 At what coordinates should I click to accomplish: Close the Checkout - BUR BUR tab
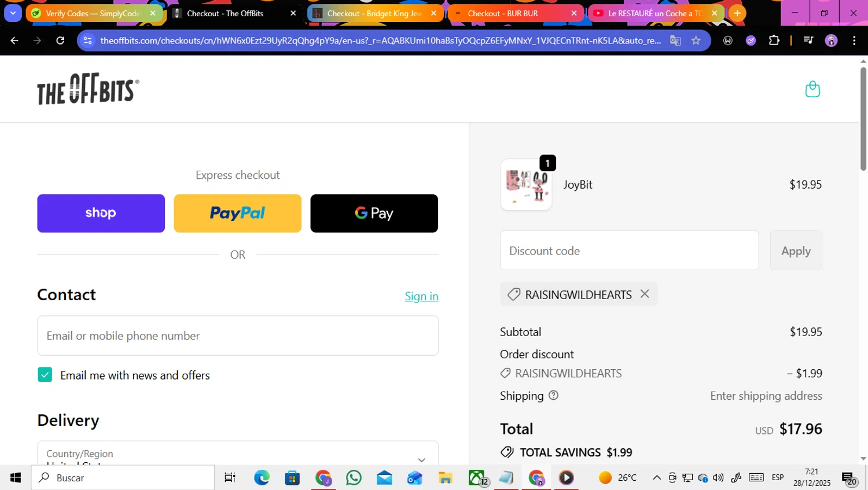point(574,13)
